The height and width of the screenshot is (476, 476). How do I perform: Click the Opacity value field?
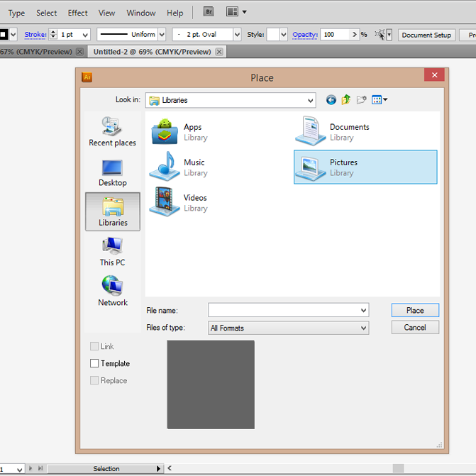(x=335, y=35)
